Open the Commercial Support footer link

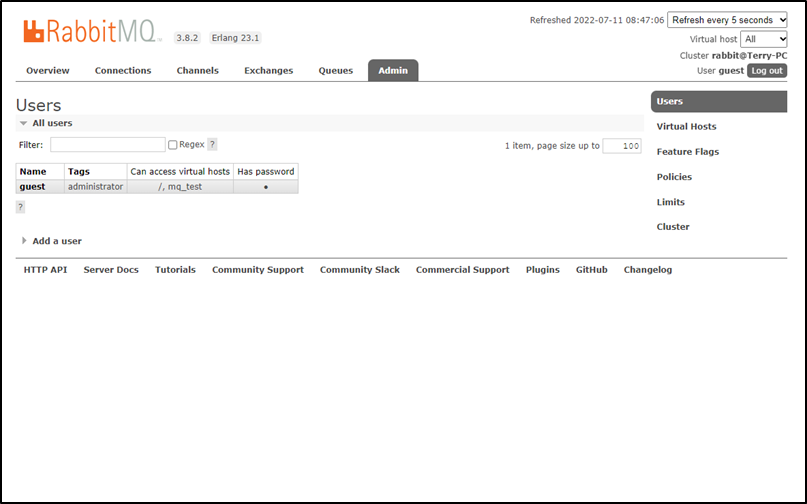463,270
